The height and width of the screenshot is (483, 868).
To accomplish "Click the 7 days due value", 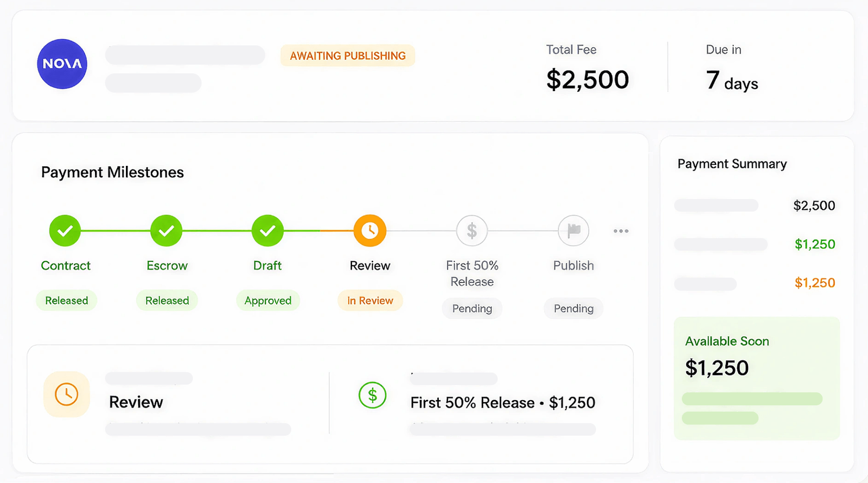I will click(732, 81).
